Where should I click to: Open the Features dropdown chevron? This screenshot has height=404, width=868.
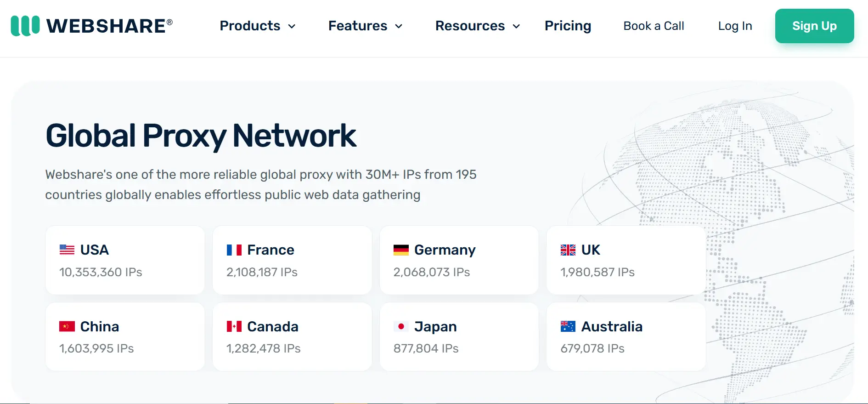[399, 26]
